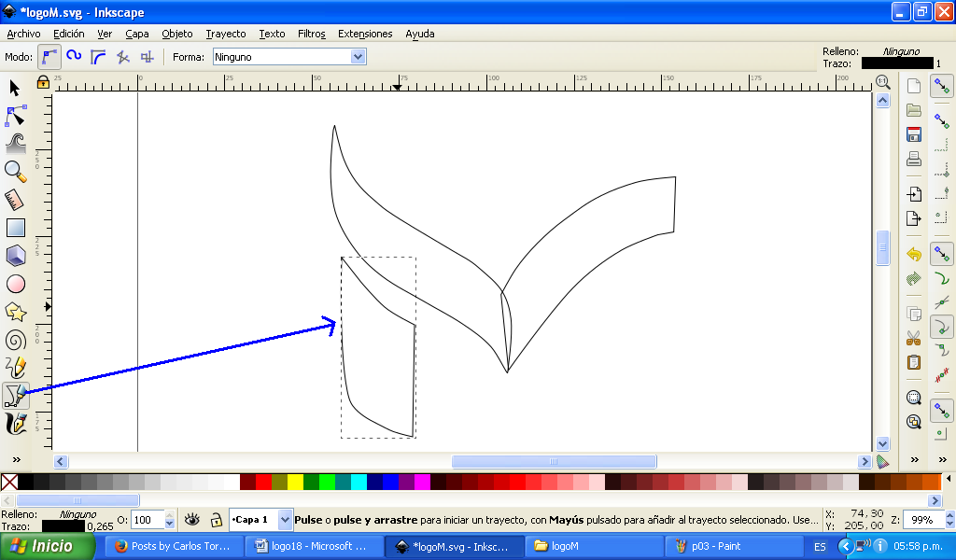Open the Capa 1 layer dropdown
This screenshot has height=560, width=956.
click(x=285, y=520)
